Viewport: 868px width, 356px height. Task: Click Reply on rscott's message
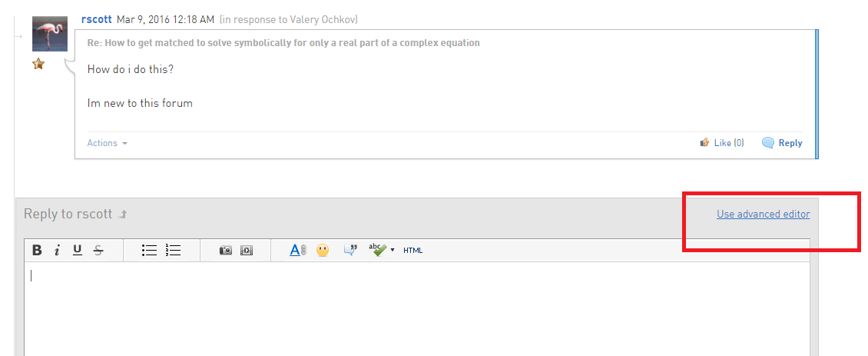[x=782, y=143]
